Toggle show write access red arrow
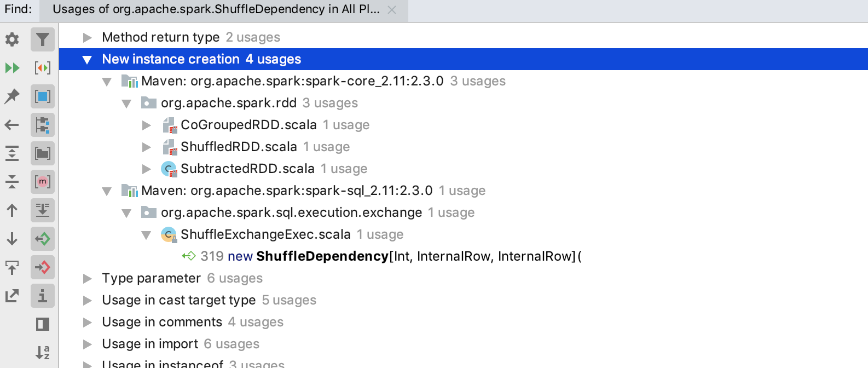 pos(43,267)
